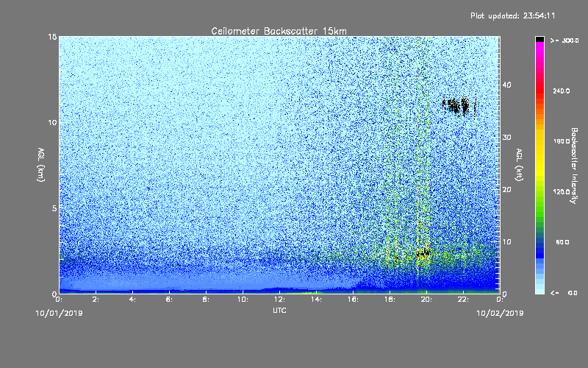Click the 'Ceilometer Backscatter 15km' plot title
588x368 pixels.
[x=279, y=31]
